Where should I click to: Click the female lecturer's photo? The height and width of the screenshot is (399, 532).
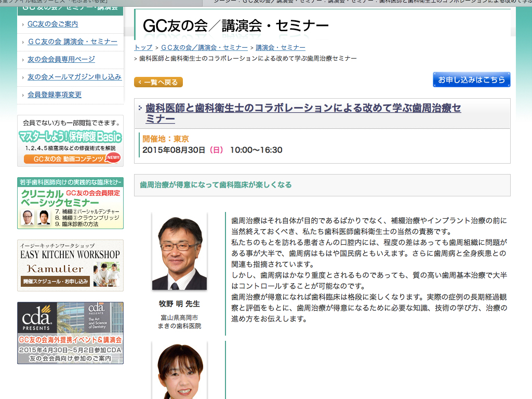[x=179, y=370]
